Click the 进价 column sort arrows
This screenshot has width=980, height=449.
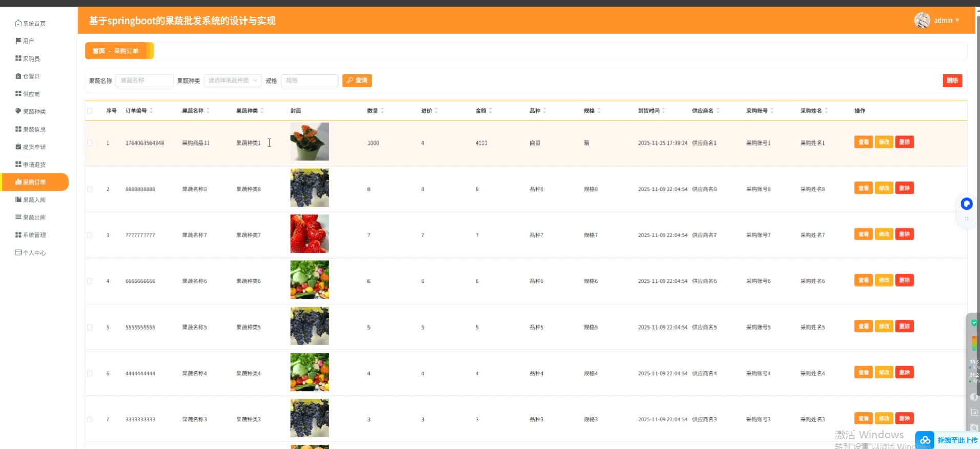[x=436, y=111]
